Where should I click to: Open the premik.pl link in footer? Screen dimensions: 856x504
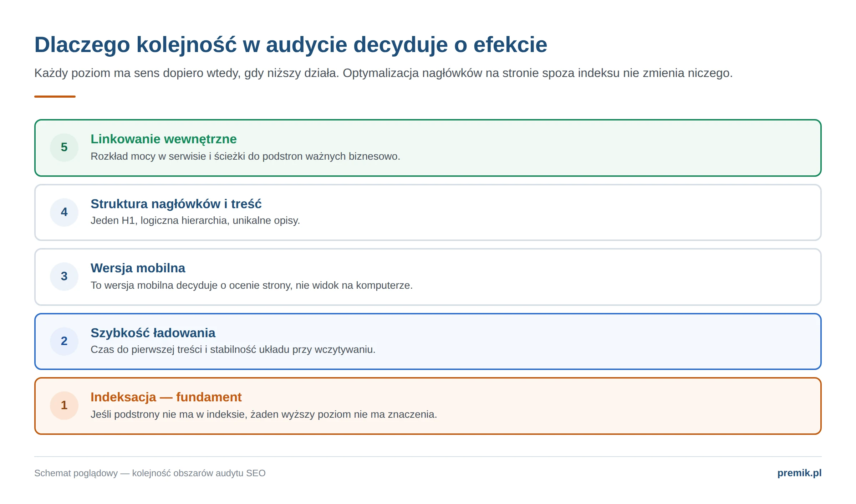[x=799, y=473]
